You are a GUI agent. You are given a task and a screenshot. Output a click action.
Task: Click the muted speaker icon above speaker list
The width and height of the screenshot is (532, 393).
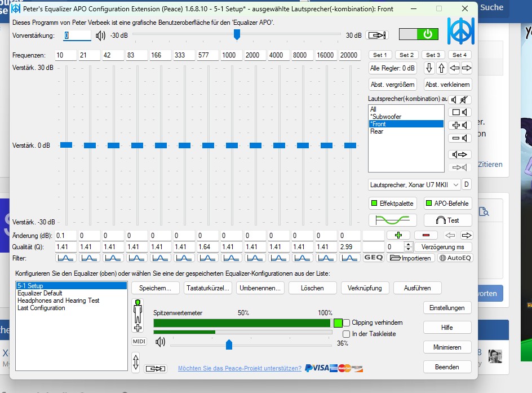click(464, 100)
